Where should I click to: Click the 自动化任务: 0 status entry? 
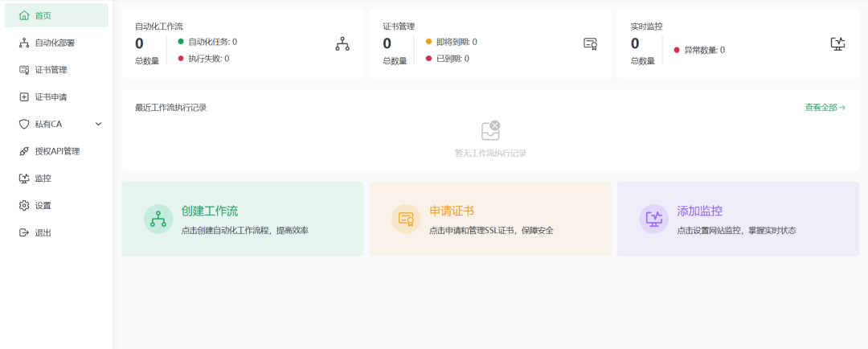click(207, 42)
